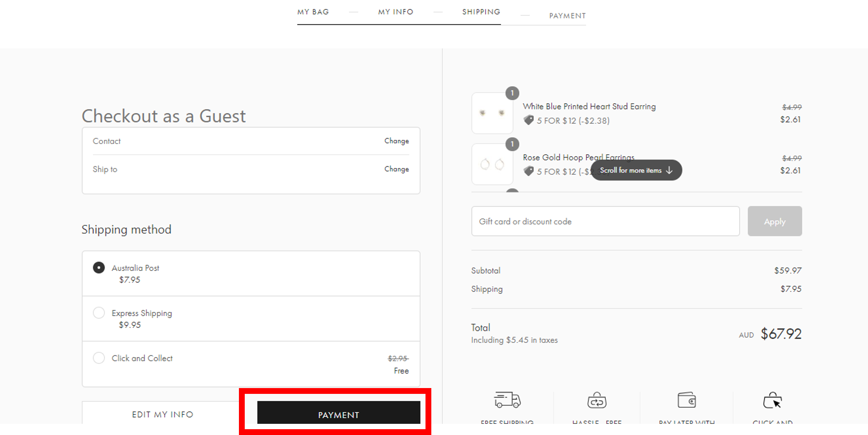Click quantity badge on Heart Stud Earring thumbnail
The width and height of the screenshot is (868, 435).
click(x=512, y=93)
